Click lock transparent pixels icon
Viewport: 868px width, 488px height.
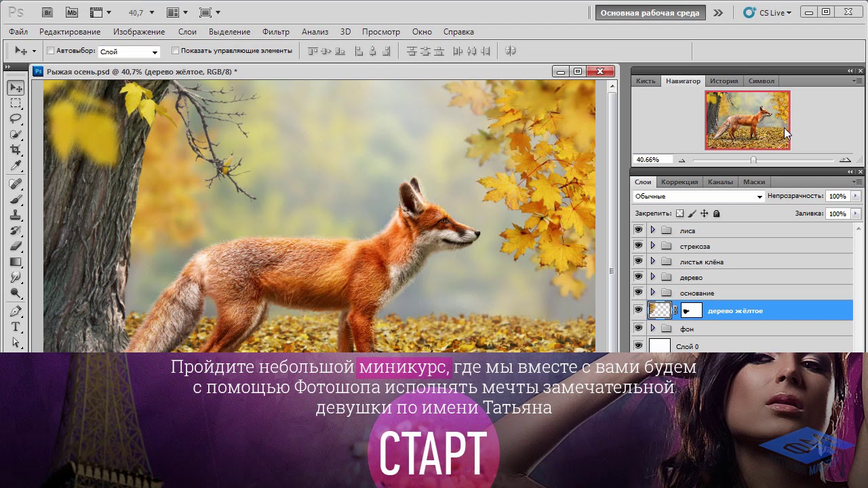pyautogui.click(x=680, y=213)
